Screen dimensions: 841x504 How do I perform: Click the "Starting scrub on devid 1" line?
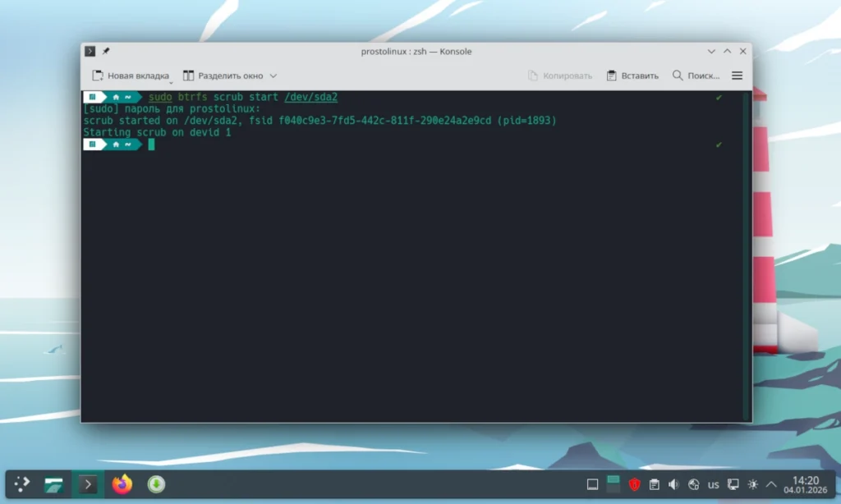157,132
